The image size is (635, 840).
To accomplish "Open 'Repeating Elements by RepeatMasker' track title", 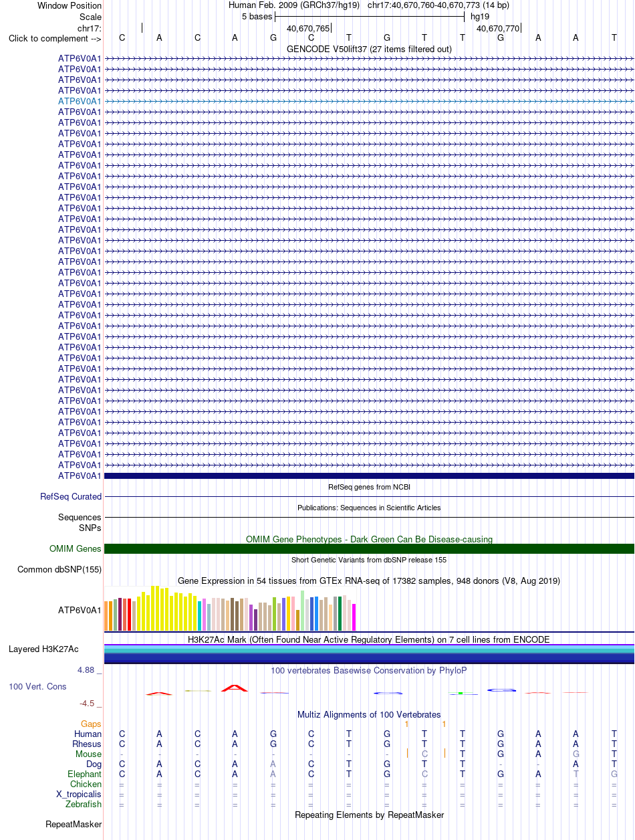I will pyautogui.click(x=369, y=815).
